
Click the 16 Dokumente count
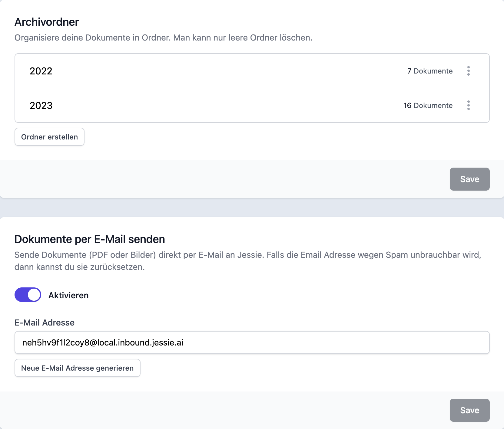pos(428,106)
